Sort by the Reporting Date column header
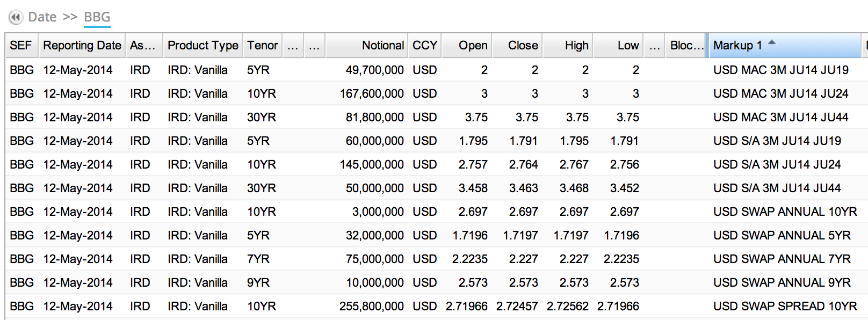 (82, 46)
